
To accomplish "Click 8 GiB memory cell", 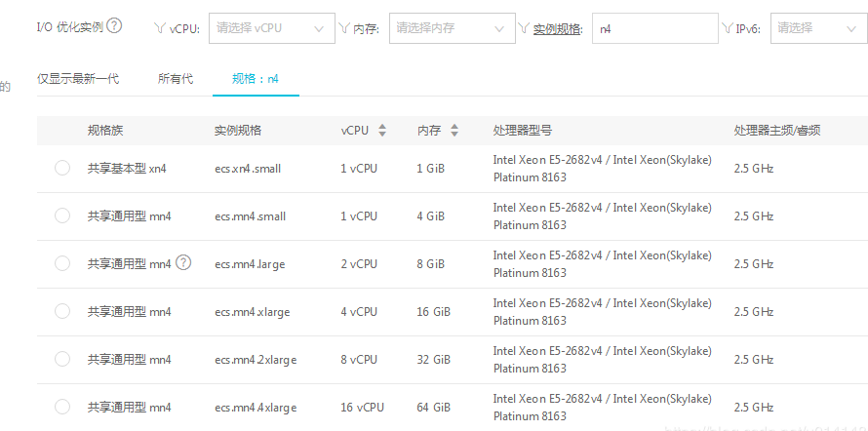I will pos(430,264).
